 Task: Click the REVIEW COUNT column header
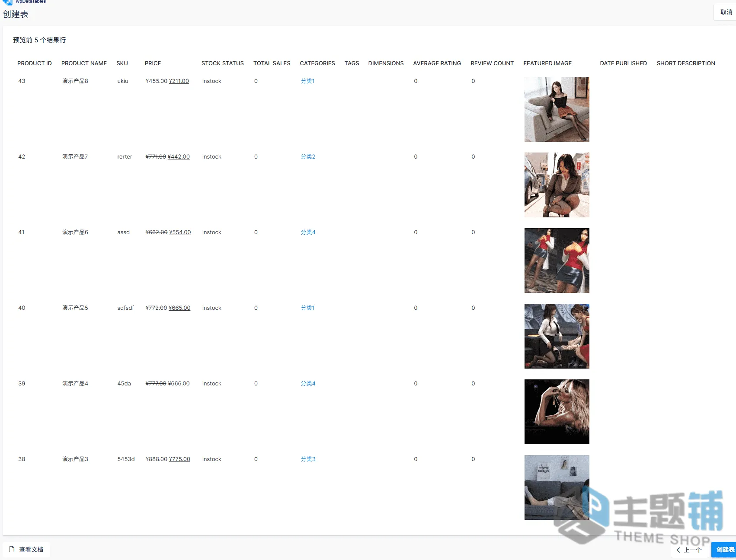click(492, 63)
